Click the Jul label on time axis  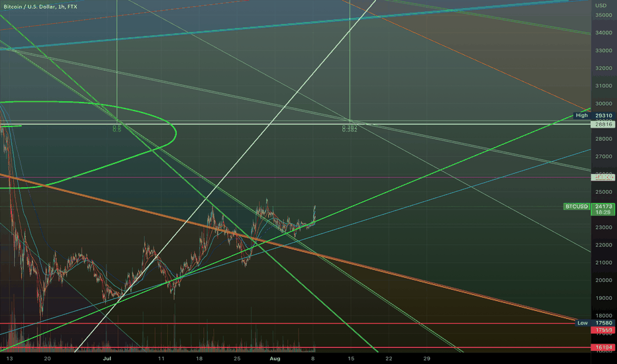[107, 359]
